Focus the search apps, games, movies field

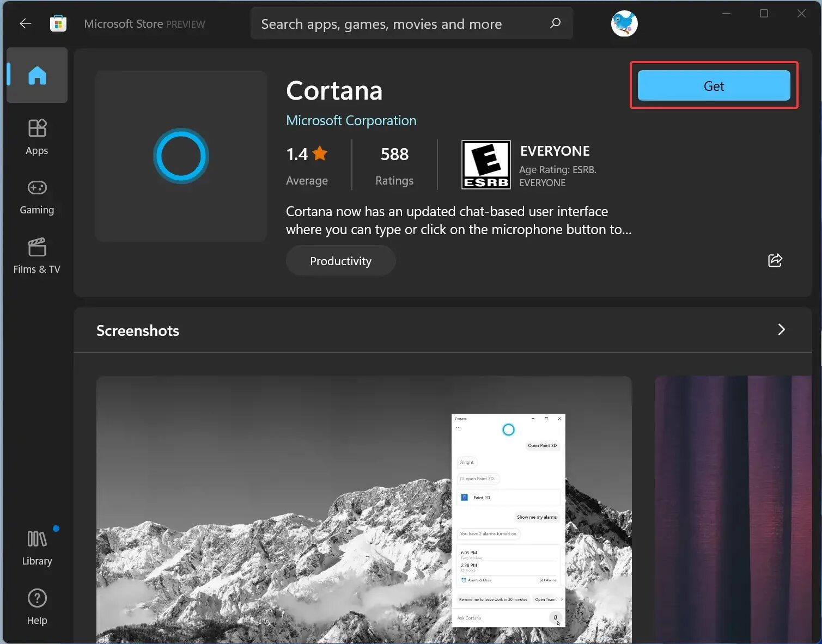[x=411, y=23]
